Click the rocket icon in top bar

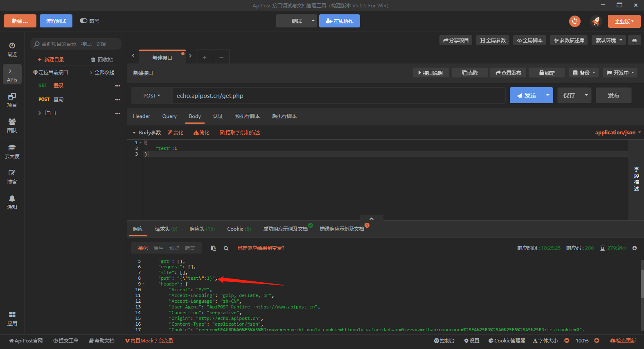tap(596, 21)
